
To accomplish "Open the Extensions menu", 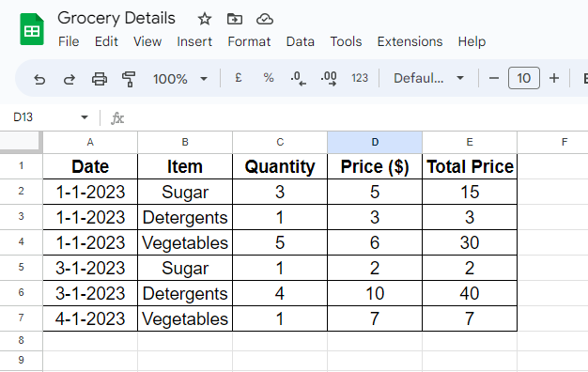I will coord(410,41).
